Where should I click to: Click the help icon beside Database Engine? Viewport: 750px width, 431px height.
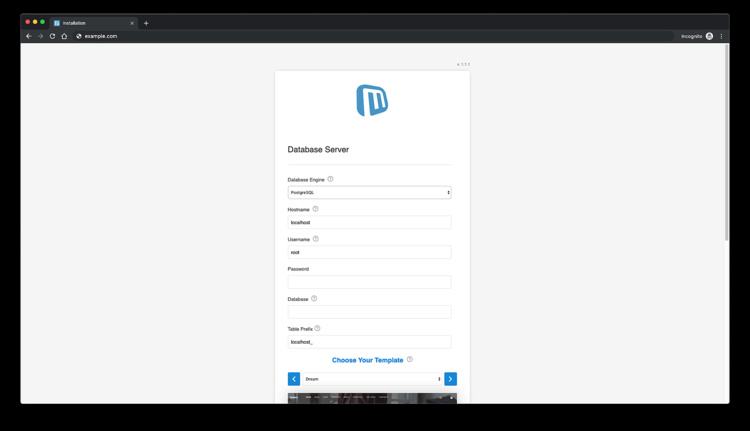pyautogui.click(x=330, y=179)
